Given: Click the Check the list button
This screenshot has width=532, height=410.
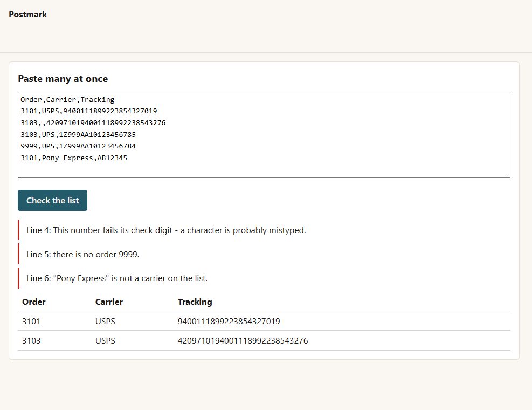Looking at the screenshot, I should click(x=53, y=200).
